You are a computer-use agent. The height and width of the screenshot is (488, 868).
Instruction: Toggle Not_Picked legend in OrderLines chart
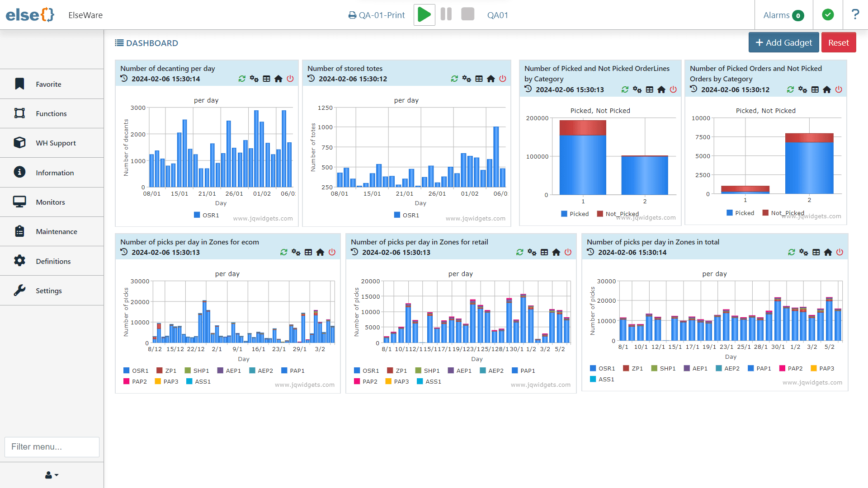618,214
